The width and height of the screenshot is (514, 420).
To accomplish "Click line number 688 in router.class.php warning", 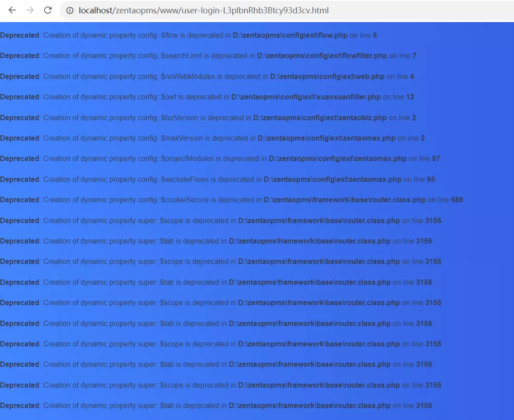I will tap(457, 200).
